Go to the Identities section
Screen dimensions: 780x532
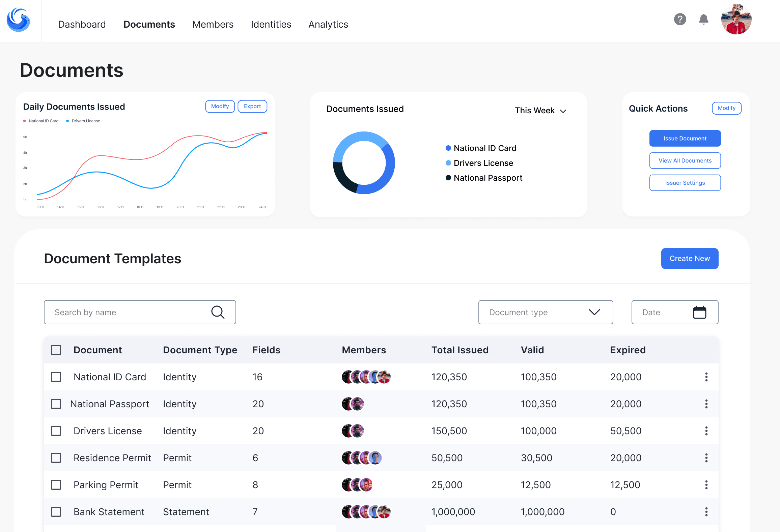(x=271, y=24)
